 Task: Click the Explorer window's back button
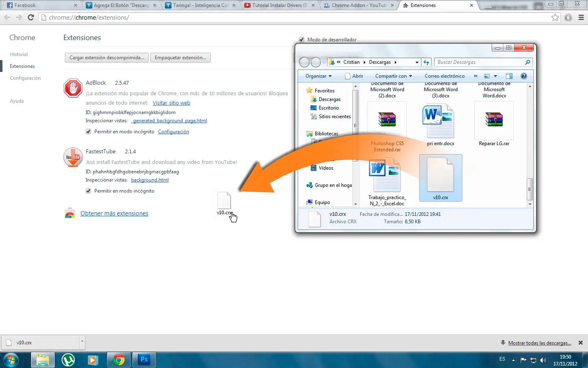coord(305,62)
